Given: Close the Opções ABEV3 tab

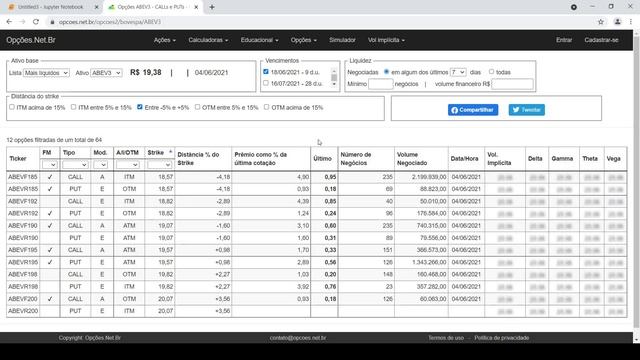Looking at the screenshot, I should tap(196, 7).
